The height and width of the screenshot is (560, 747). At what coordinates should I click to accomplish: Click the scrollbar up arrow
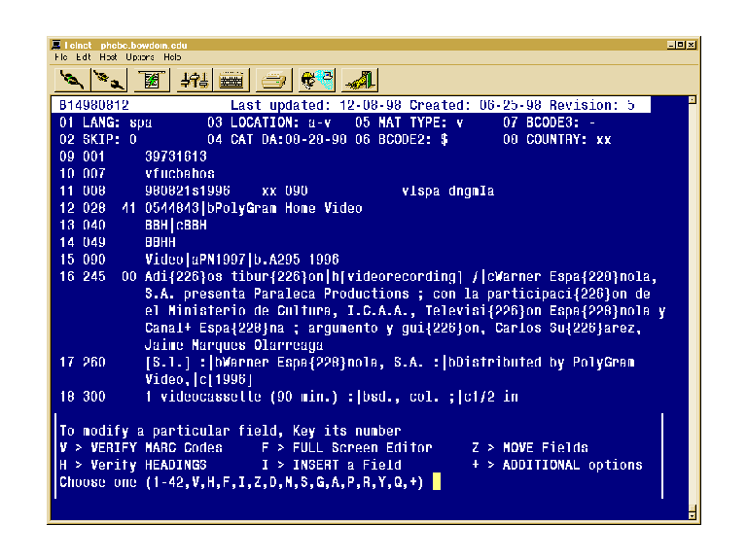coord(693,100)
